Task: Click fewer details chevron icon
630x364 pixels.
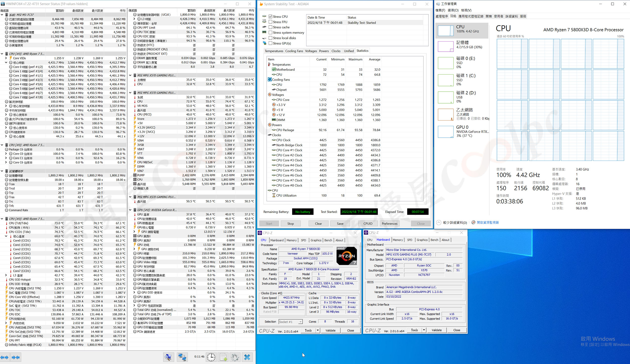Action: [x=439, y=223]
